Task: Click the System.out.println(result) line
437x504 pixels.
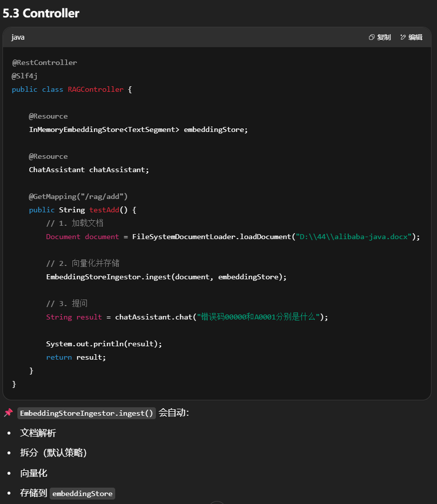Action: pos(104,344)
